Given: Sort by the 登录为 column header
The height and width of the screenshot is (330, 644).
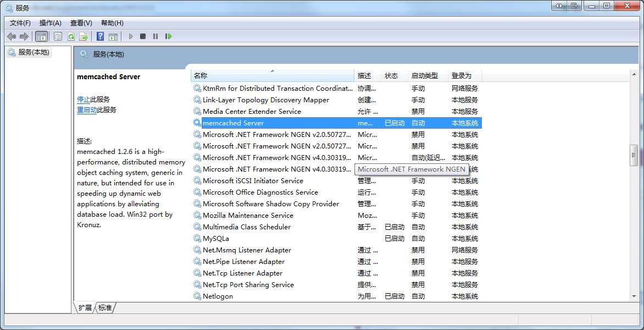Looking at the screenshot, I should (x=465, y=75).
